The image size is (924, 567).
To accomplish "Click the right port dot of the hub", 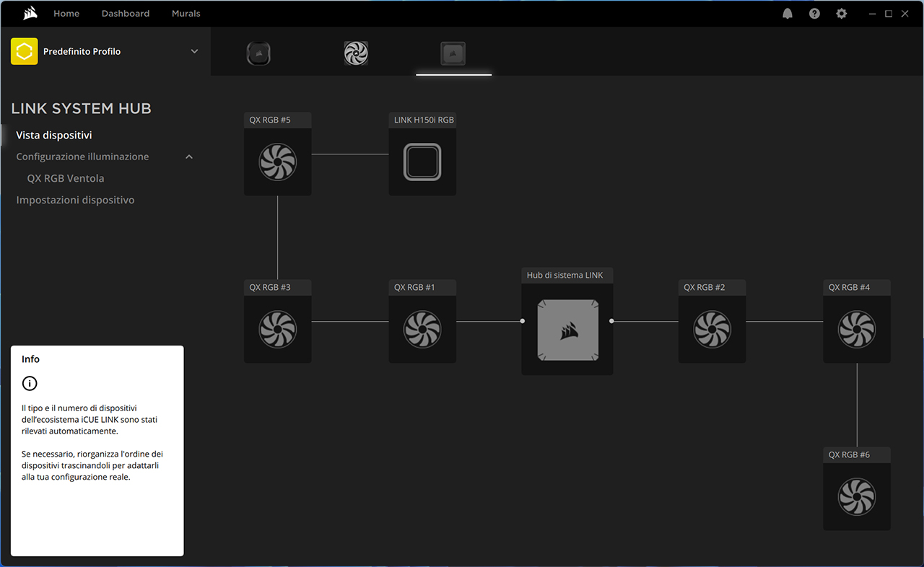I will tap(611, 321).
